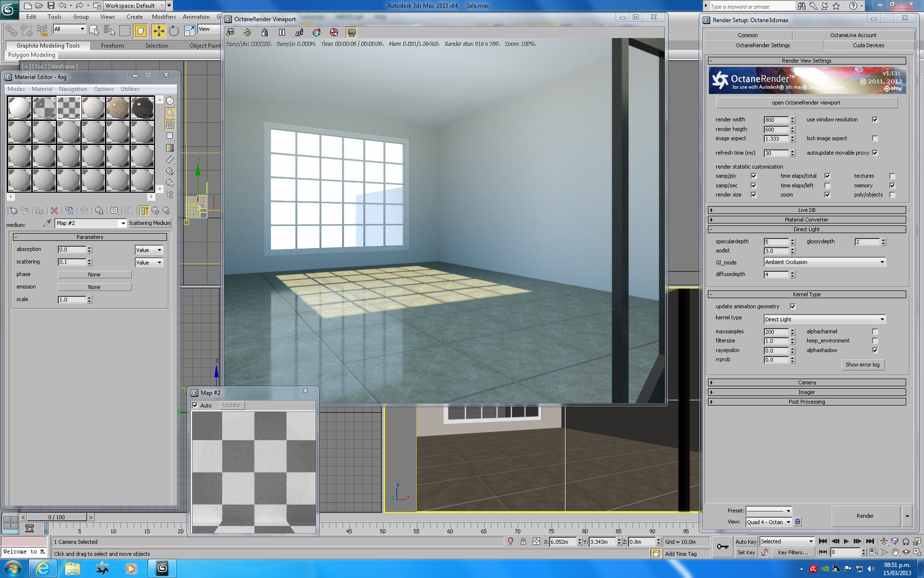Click the padlock lock-viewport icon

[265, 32]
